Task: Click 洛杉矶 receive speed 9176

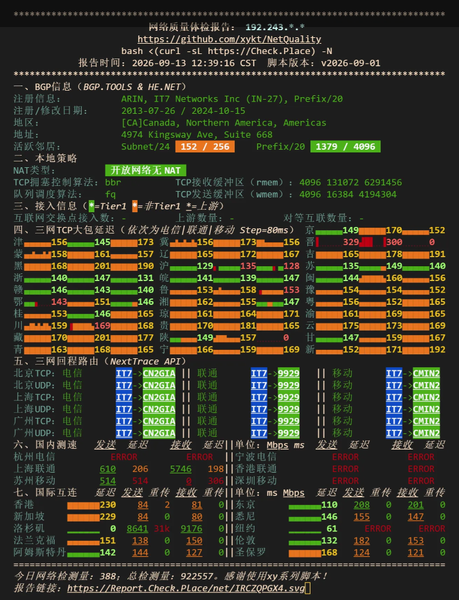Action: tap(191, 529)
